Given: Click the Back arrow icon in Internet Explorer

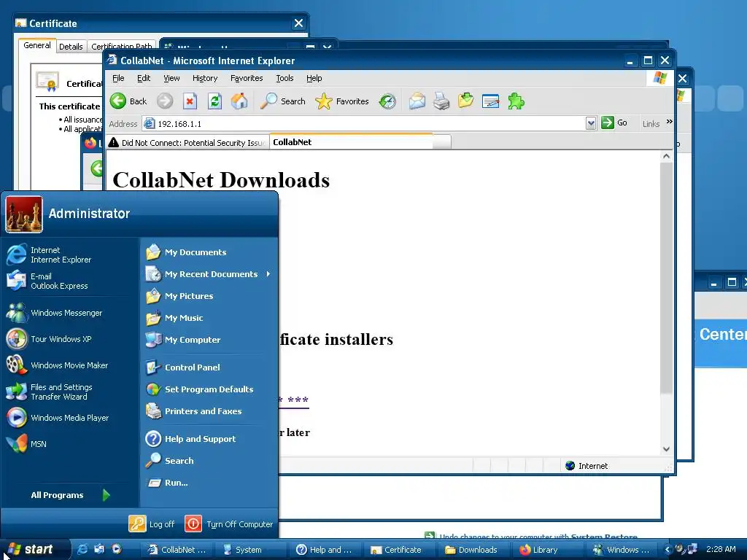Looking at the screenshot, I should pyautogui.click(x=118, y=101).
